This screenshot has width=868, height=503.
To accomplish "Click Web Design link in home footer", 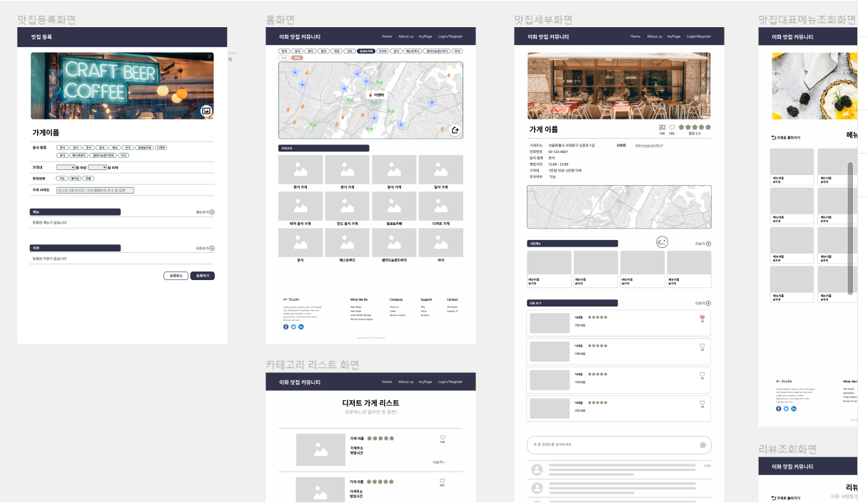I will click(x=356, y=307).
